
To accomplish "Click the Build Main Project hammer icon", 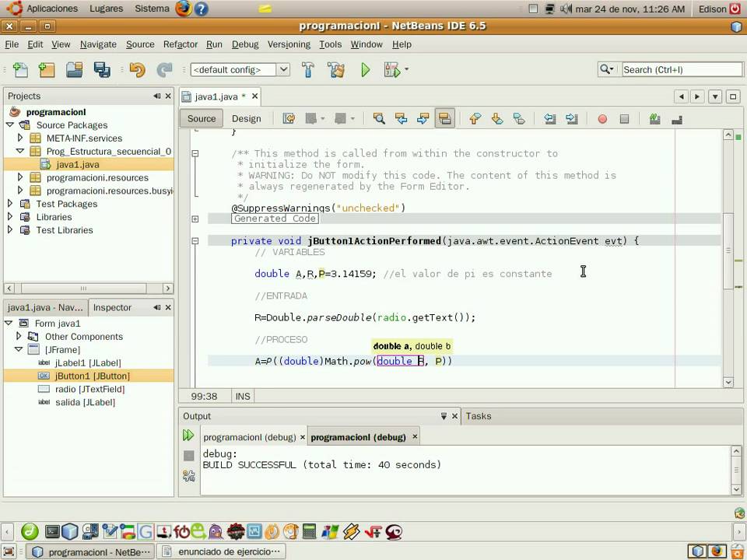I will 308,70.
